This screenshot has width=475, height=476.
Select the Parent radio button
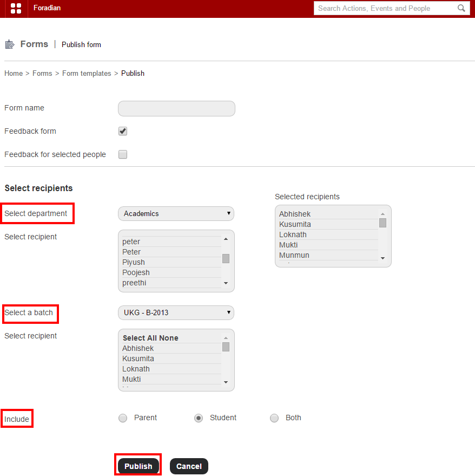pyautogui.click(x=123, y=418)
